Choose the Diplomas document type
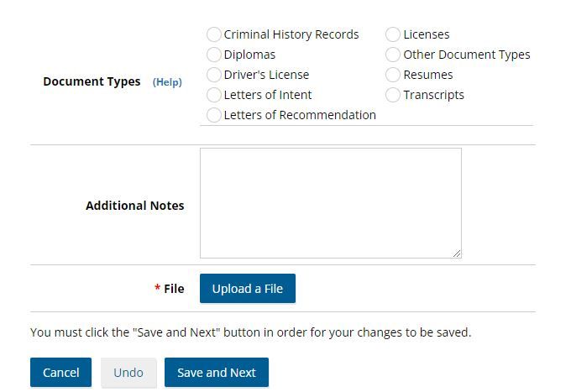This screenshot has height=392, width=571. pyautogui.click(x=214, y=55)
